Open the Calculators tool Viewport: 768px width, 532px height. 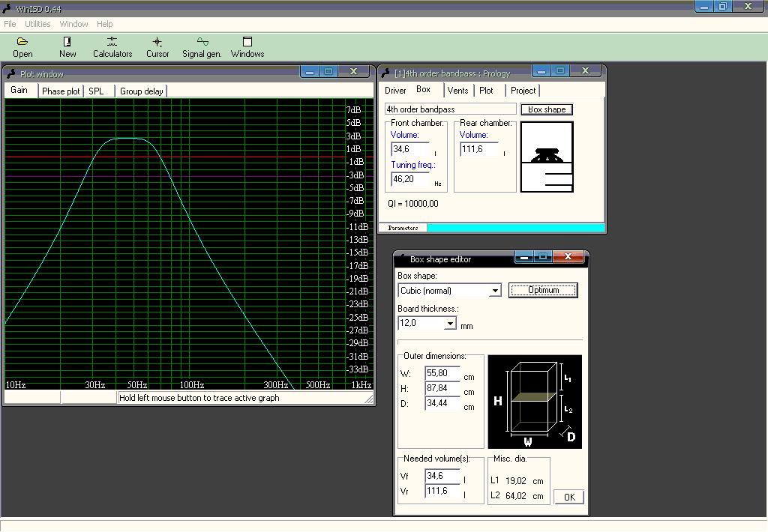point(112,42)
